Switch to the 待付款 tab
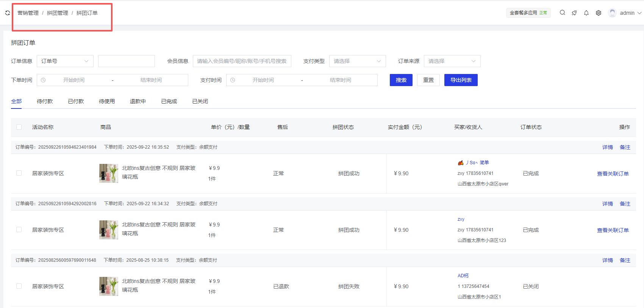 pyautogui.click(x=45, y=101)
